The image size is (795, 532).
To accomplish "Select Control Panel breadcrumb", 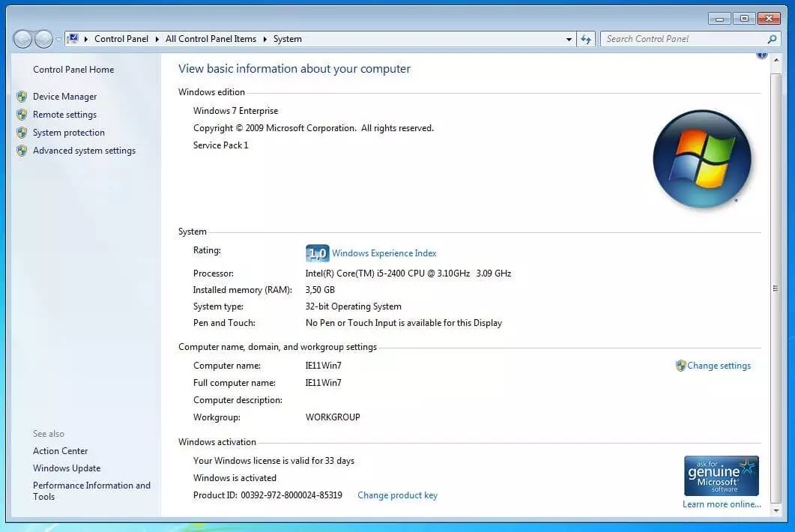I will click(x=121, y=39).
